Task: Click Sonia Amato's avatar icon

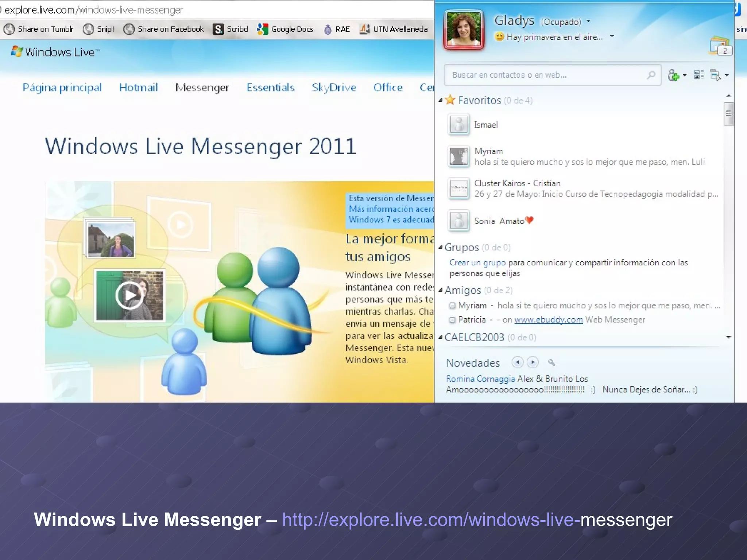Action: click(x=458, y=221)
